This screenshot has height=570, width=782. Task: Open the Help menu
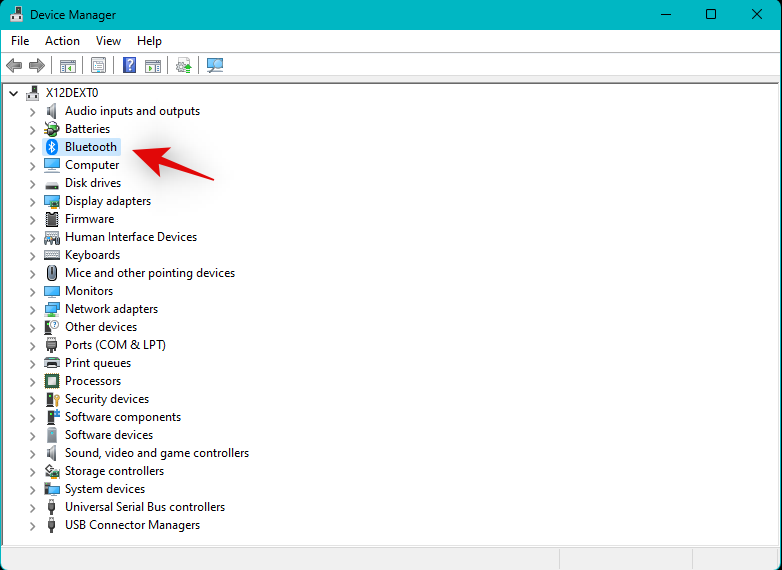[x=149, y=41]
